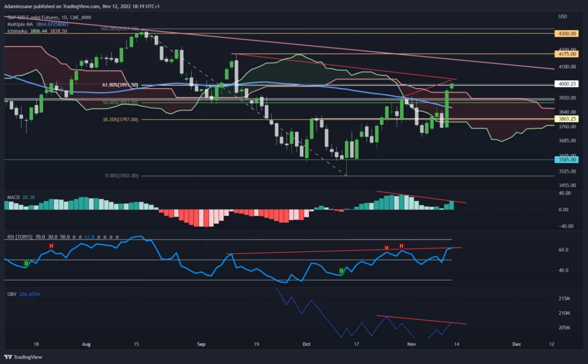Open the MACD indicator legend
The width and height of the screenshot is (588, 364).
[19, 197]
